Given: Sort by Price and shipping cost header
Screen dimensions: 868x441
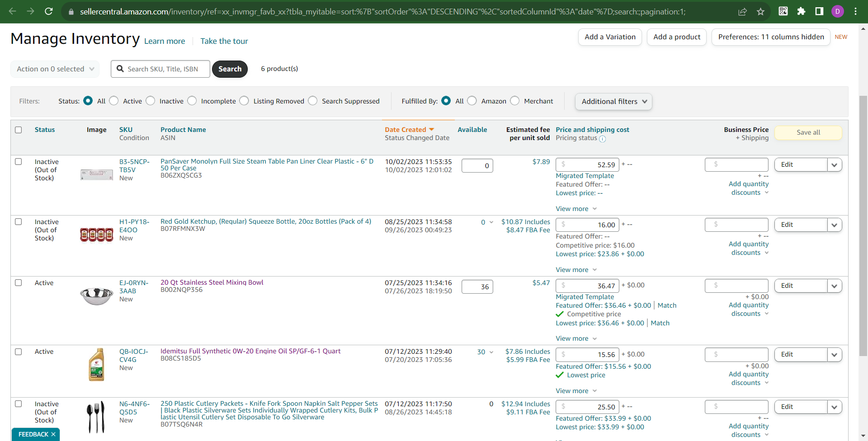Looking at the screenshot, I should pos(592,130).
